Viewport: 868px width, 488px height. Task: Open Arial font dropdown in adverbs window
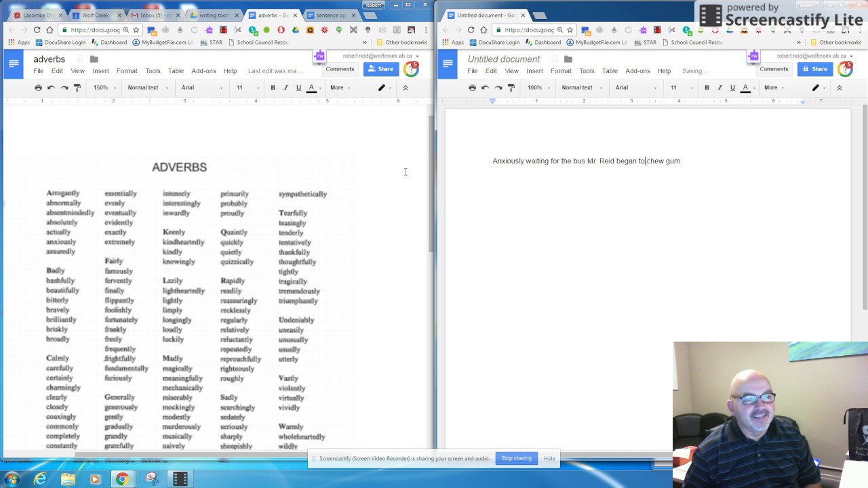202,87
